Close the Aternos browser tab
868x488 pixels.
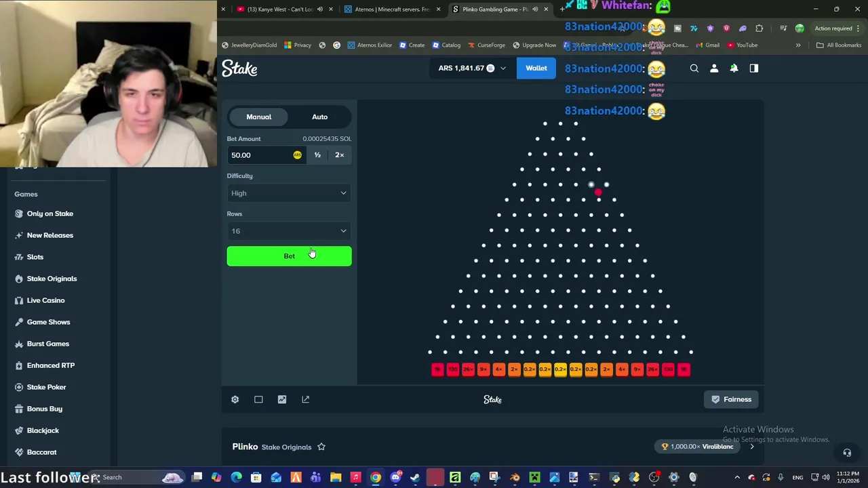point(438,9)
